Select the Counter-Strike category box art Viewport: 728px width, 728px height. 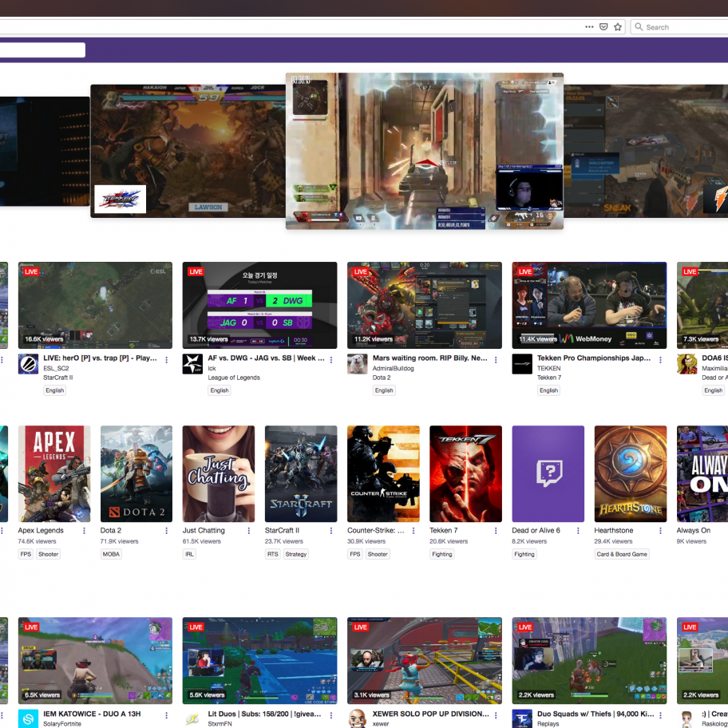point(382,473)
